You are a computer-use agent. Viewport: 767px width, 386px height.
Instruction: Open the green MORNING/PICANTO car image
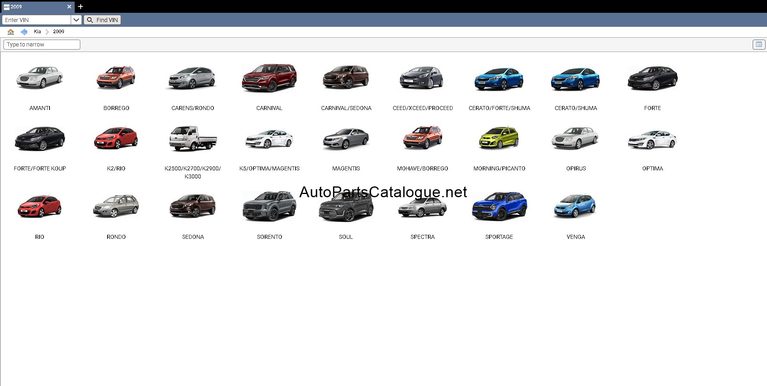point(499,137)
